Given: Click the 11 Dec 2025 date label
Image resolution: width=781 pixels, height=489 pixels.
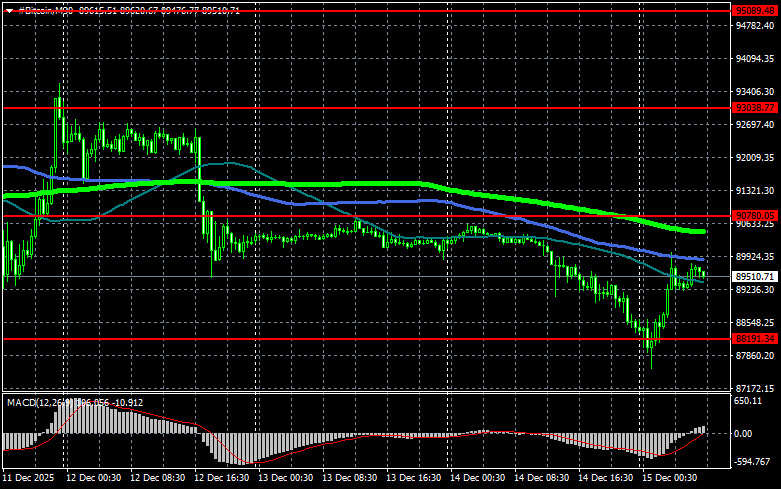Looking at the screenshot, I should point(28,478).
